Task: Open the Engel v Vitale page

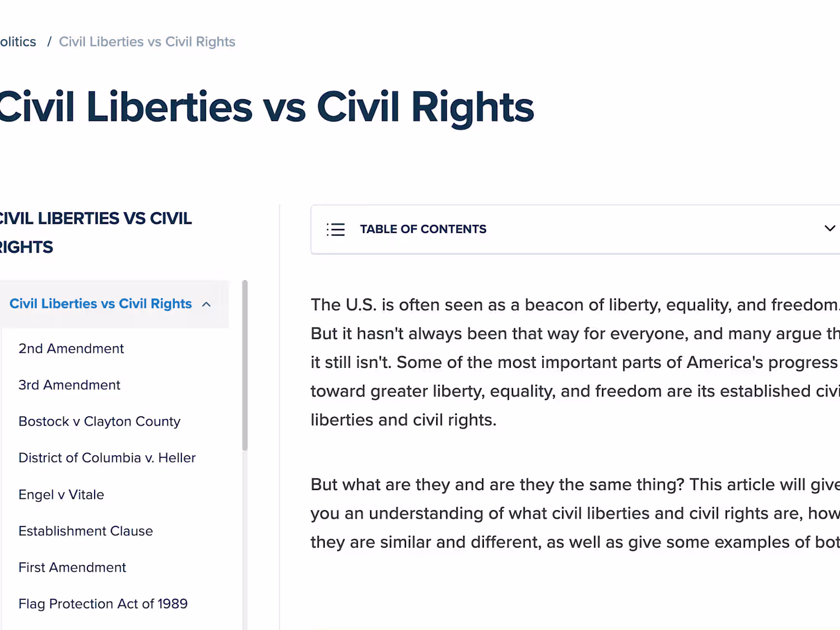Action: tap(61, 494)
